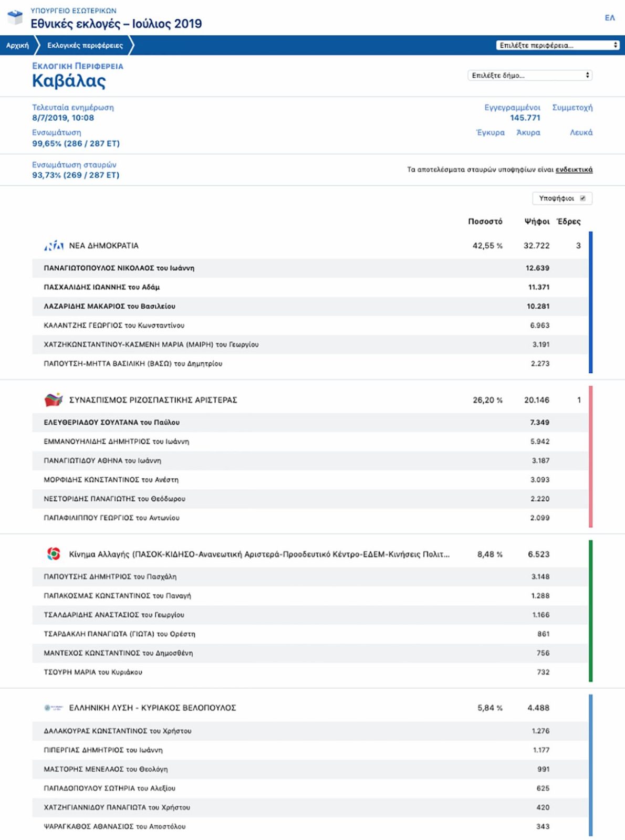Click the blue Νέα Δημοκρατία color bar

pyautogui.click(x=591, y=302)
